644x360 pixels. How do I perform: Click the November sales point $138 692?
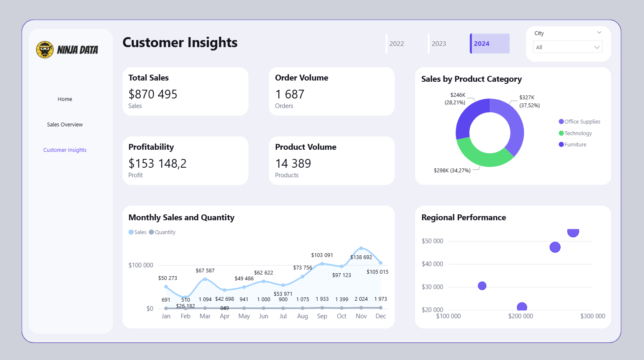point(361,248)
